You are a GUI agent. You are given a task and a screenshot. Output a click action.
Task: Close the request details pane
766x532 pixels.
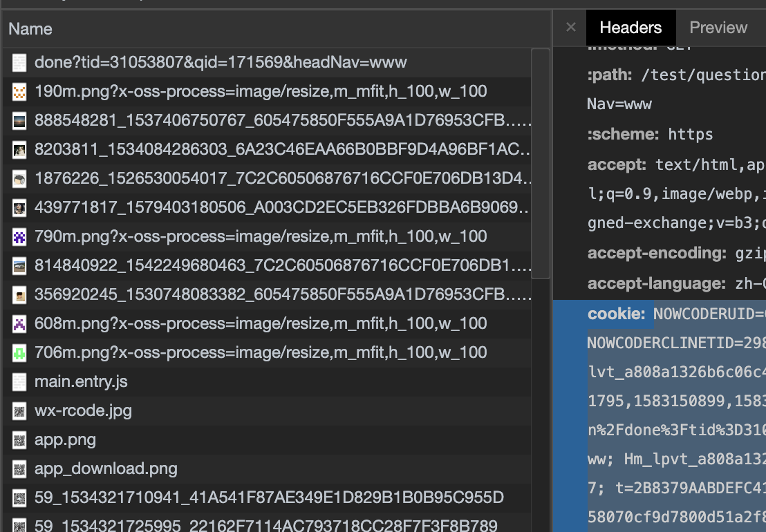[x=570, y=28]
